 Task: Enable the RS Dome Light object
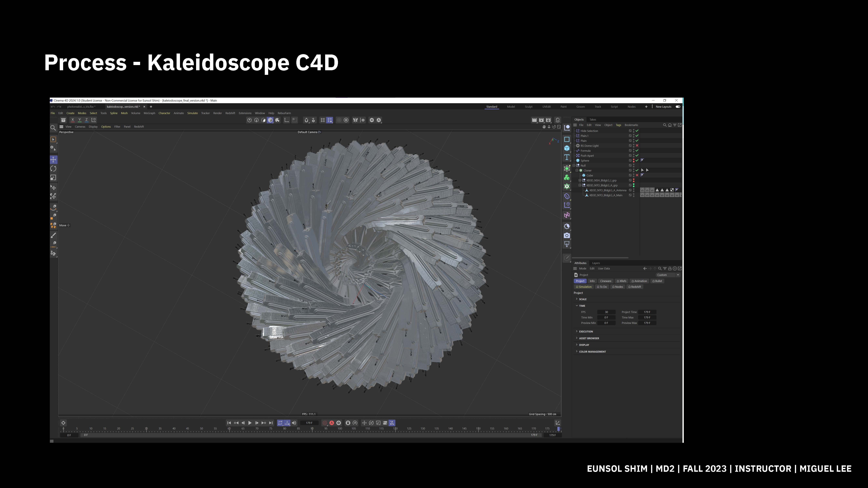click(637, 146)
